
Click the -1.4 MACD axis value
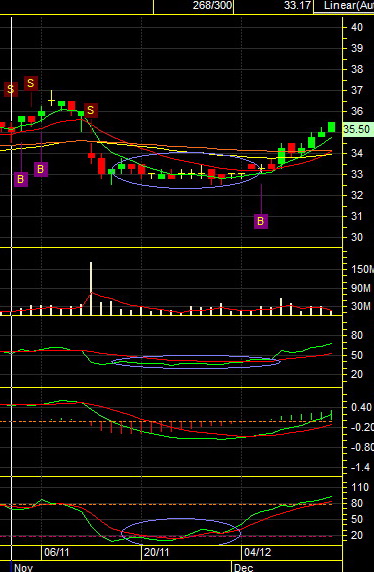(x=359, y=468)
